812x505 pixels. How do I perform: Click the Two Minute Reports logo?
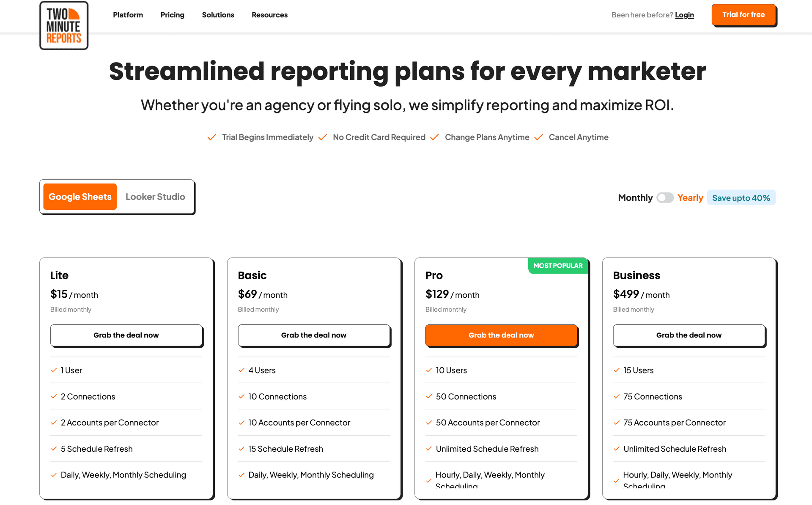[64, 25]
